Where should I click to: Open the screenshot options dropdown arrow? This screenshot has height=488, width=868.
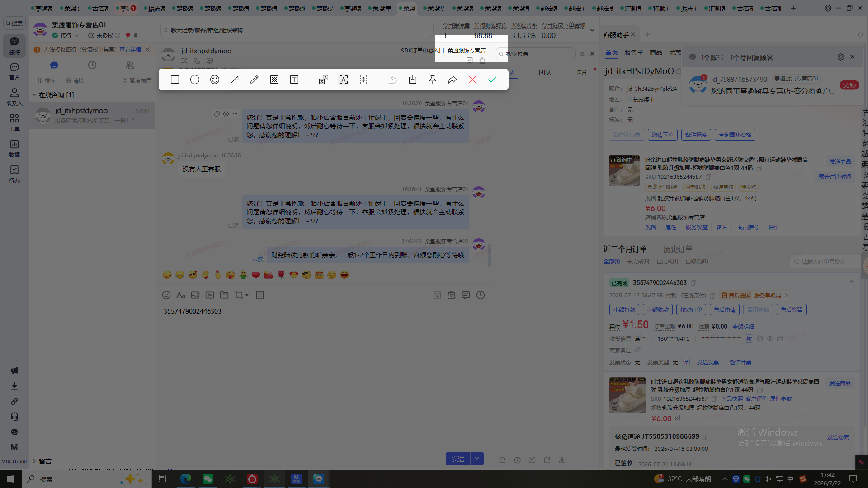click(x=247, y=295)
